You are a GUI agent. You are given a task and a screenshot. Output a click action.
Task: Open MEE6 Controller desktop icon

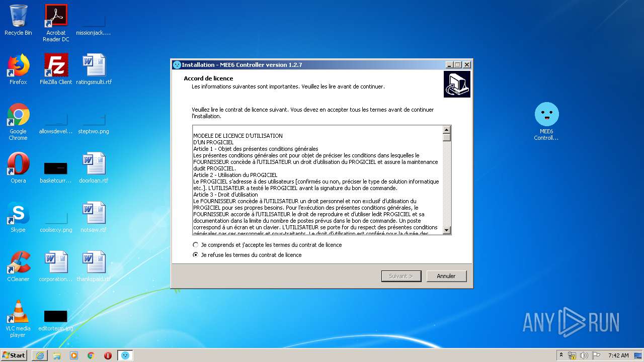click(x=546, y=122)
